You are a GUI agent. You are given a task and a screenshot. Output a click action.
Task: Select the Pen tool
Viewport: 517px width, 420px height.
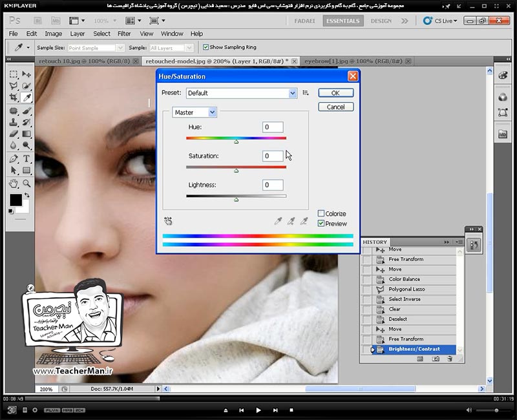pos(14,159)
